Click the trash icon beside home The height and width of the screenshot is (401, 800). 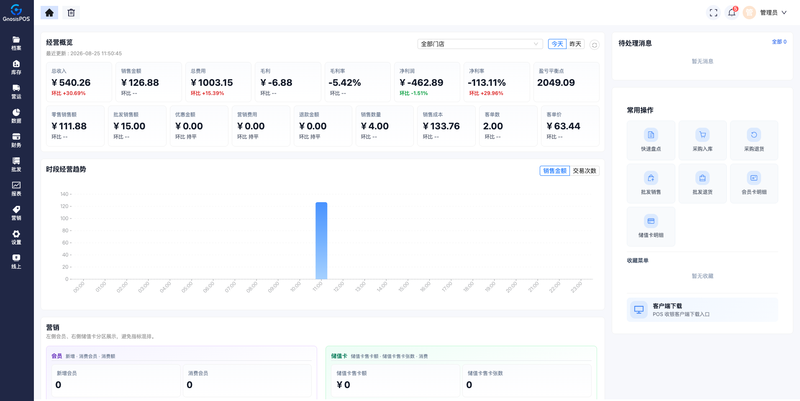pyautogui.click(x=71, y=13)
